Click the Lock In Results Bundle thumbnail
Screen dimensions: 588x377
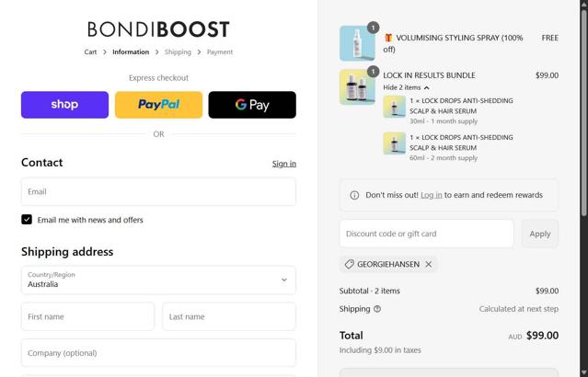357,87
